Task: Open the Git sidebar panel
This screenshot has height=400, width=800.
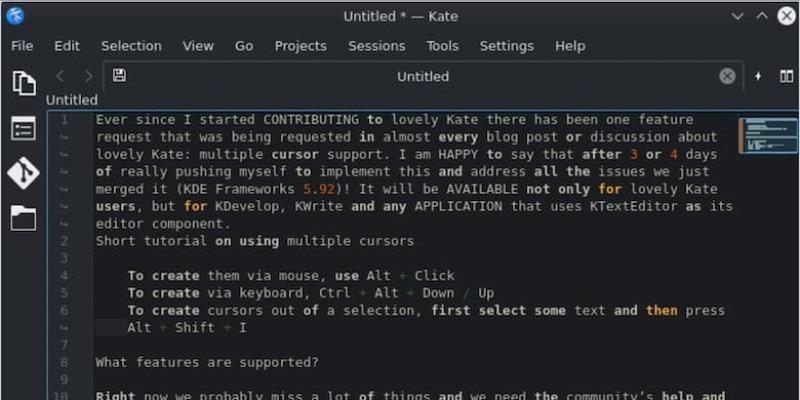Action: tap(23, 173)
